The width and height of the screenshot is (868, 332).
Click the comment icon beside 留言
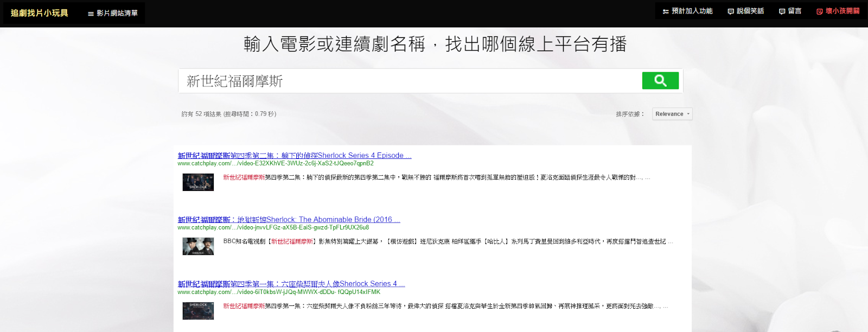point(782,11)
